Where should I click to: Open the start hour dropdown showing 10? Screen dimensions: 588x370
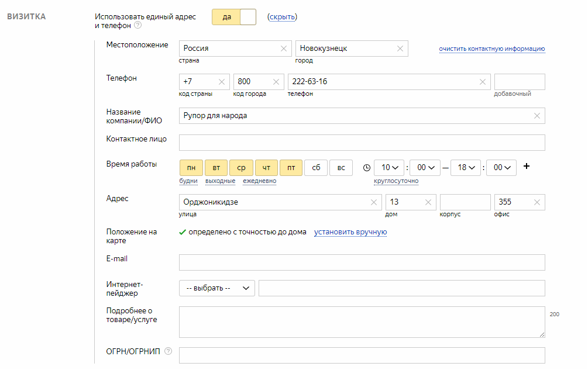[389, 168]
